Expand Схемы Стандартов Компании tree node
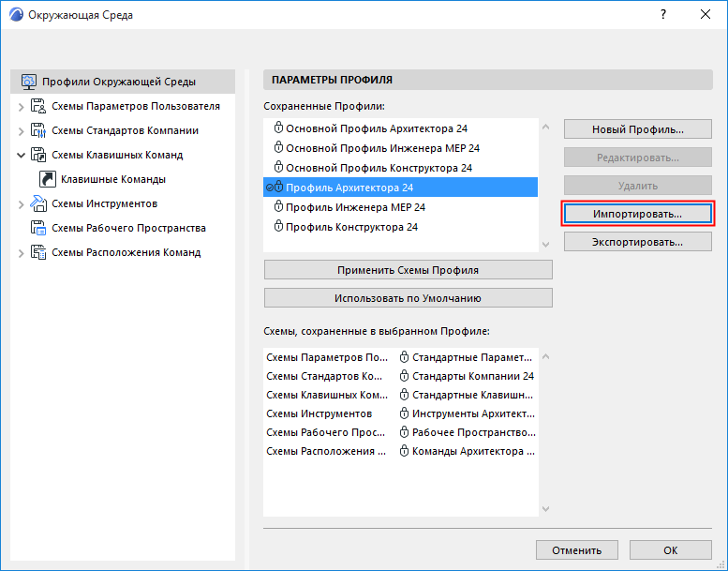Screen dimensions: 728x571 pyautogui.click(x=21, y=131)
